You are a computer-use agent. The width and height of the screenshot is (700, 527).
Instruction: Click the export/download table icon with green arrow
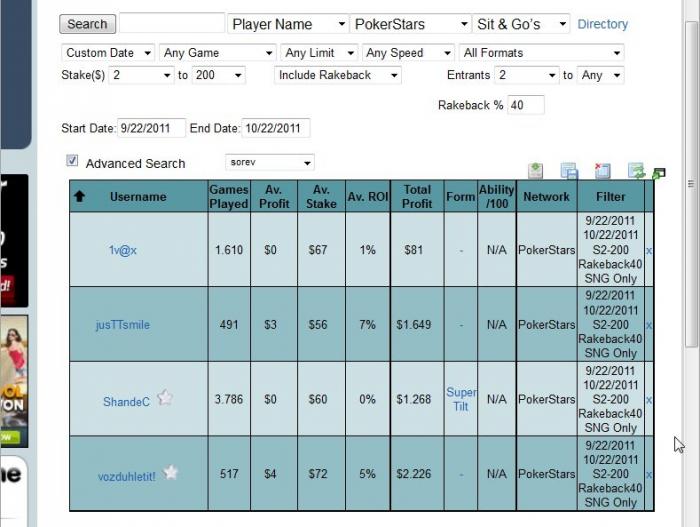tap(535, 171)
